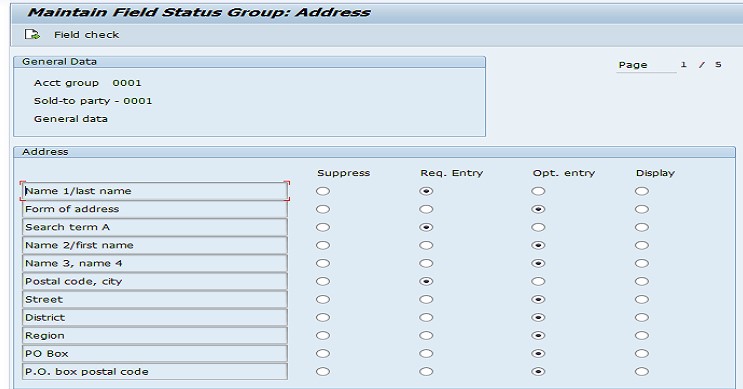
Task: Suppress the Name 3, name 4 field
Action: click(x=323, y=263)
